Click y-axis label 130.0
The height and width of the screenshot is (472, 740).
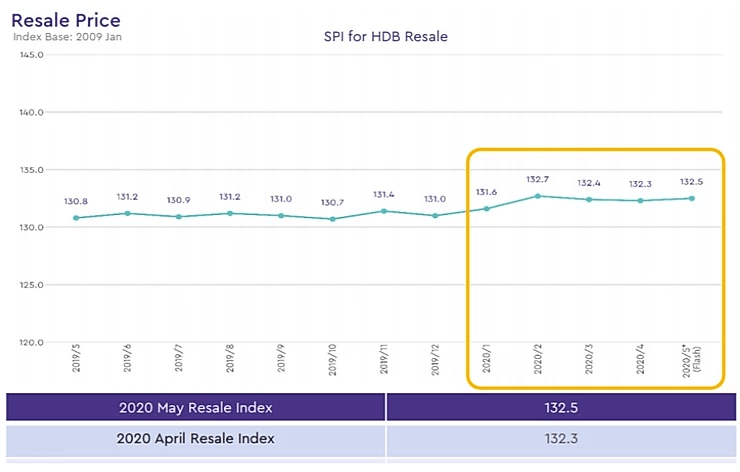[x=31, y=228]
